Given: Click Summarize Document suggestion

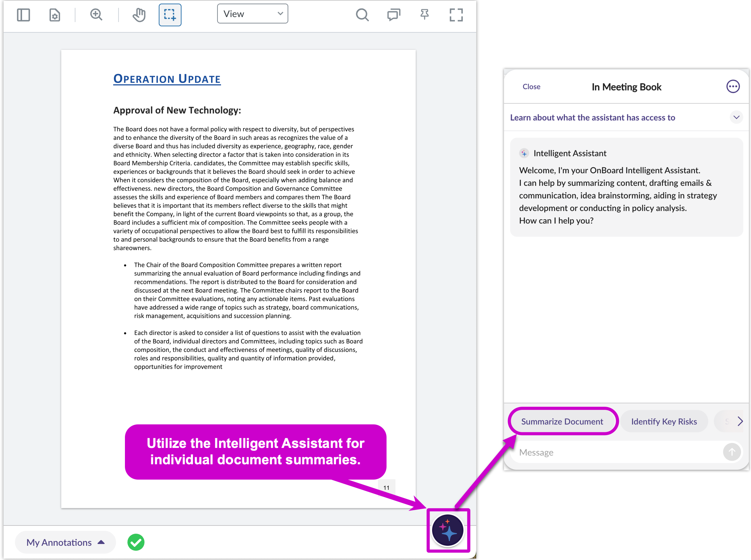Looking at the screenshot, I should pyautogui.click(x=562, y=421).
